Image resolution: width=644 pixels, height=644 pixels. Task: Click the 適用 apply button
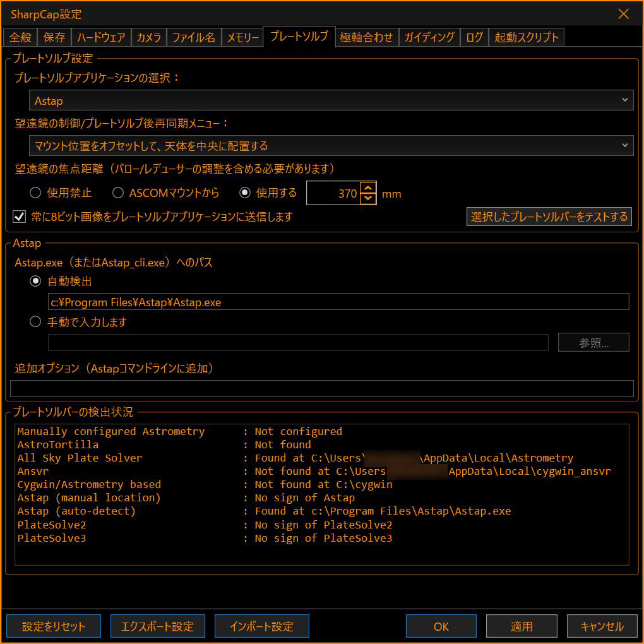pos(522,626)
